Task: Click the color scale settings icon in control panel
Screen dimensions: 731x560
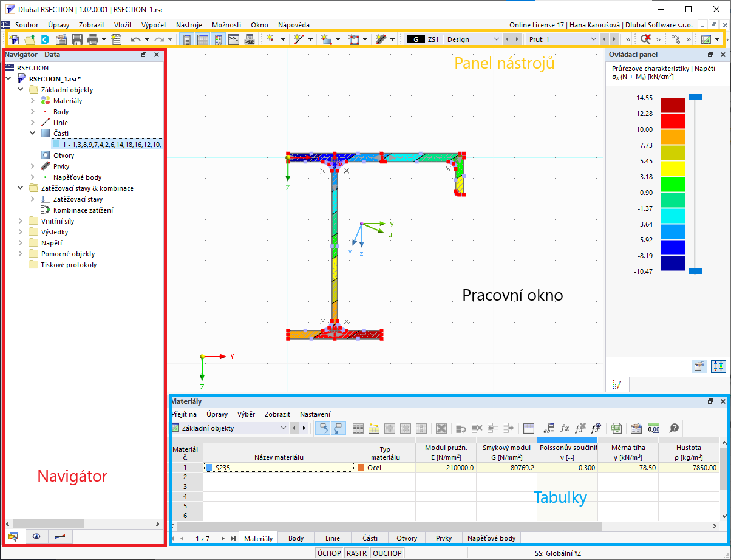Action: tap(699, 366)
